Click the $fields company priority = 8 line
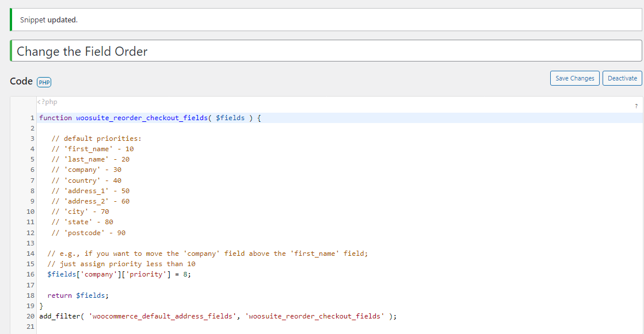Image resolution: width=644 pixels, height=334 pixels. pyautogui.click(x=119, y=274)
